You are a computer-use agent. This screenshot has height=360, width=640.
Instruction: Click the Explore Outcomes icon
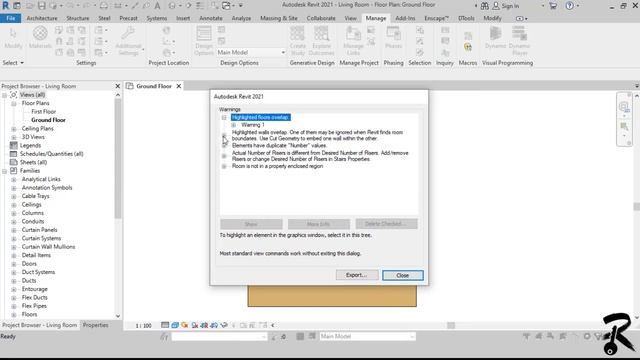click(322, 33)
